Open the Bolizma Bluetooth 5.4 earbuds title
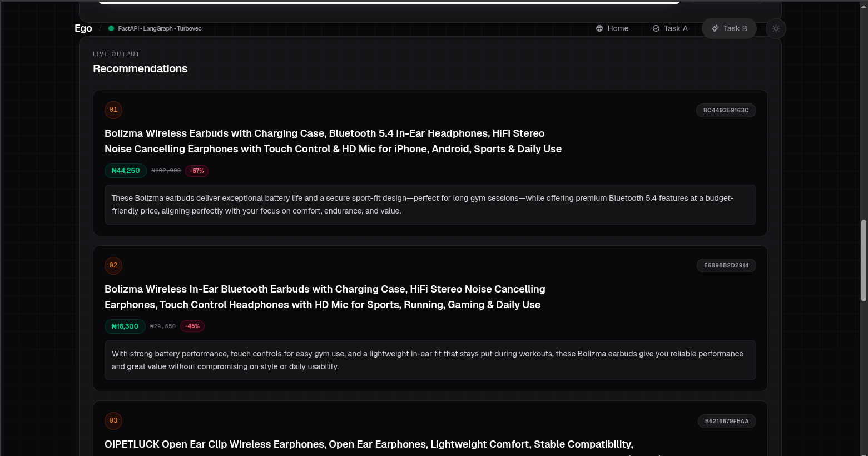Screen dimensions: 868x456 tap(333, 141)
